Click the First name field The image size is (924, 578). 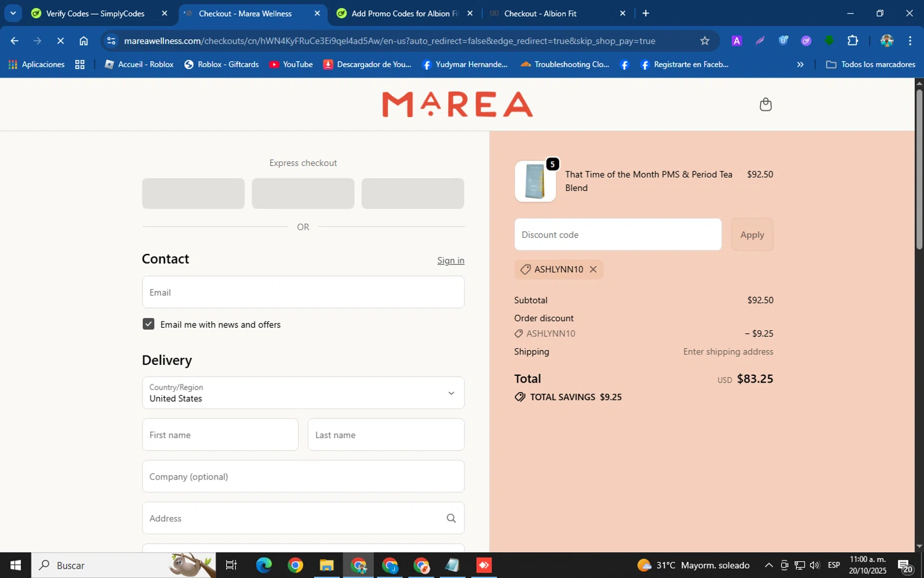221,434
